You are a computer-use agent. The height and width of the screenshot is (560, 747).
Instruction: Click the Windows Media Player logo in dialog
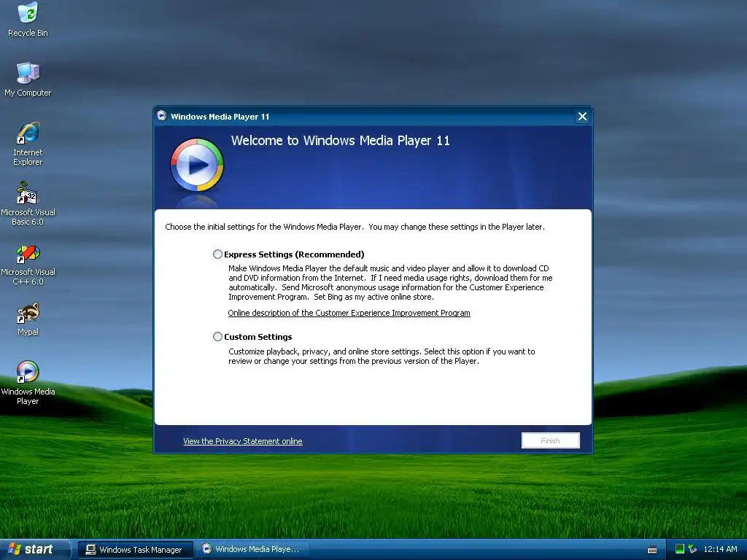(x=197, y=164)
